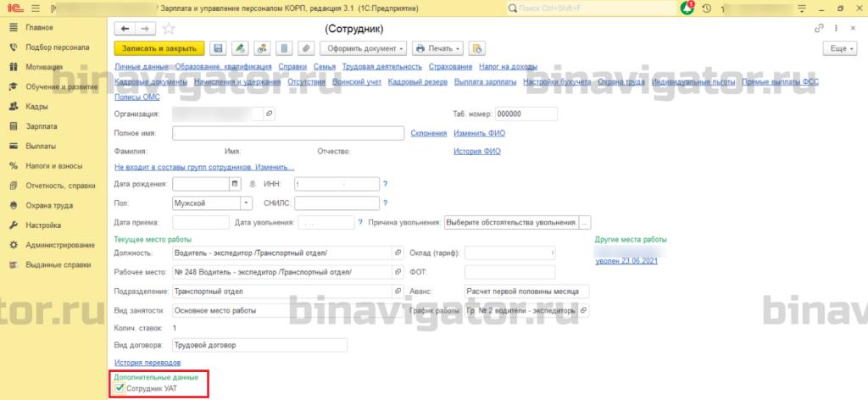This screenshot has height=400, width=868.
Task: Open the Подбор персонала section
Action: coord(58,47)
